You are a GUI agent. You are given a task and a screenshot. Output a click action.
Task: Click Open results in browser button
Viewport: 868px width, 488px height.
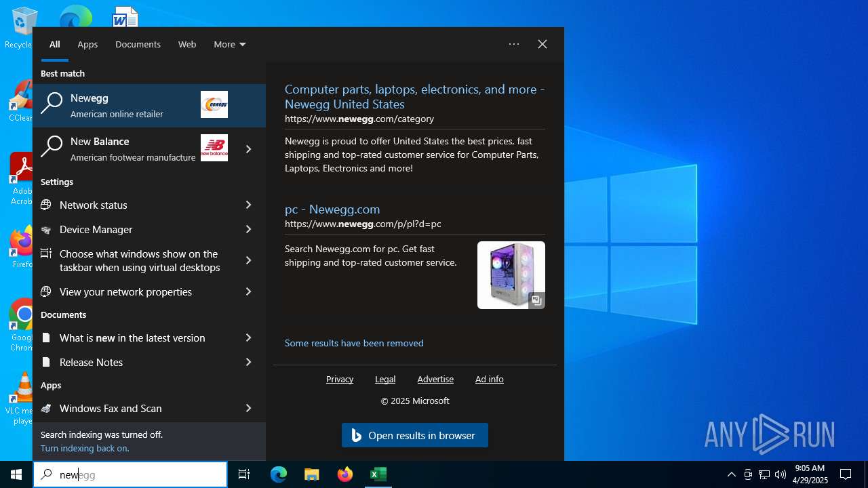coord(415,435)
